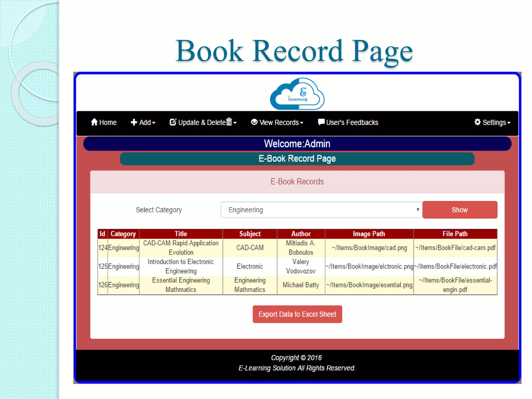Expand the Settings dropdown caret
The height and width of the screenshot is (399, 532).
509,123
